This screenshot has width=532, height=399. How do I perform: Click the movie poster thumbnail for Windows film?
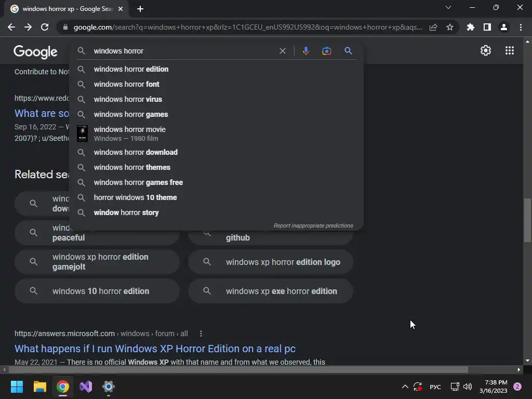[x=82, y=134]
